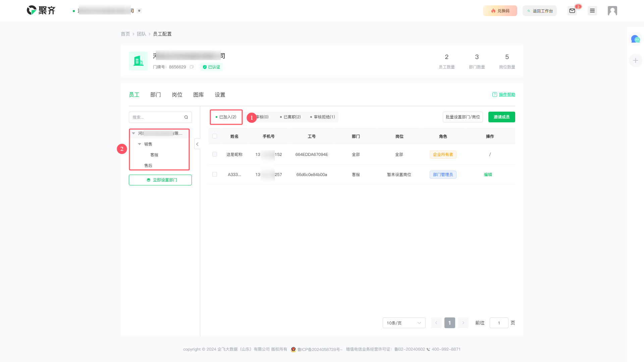Image resolution: width=644 pixels, height=362 pixels.
Task: Collapse the root company tree node
Action: [x=133, y=133]
